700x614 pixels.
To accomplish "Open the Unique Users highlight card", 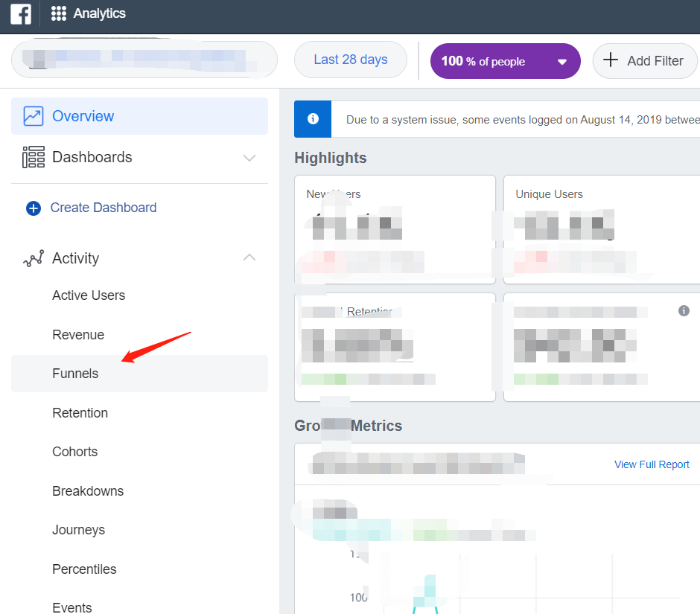I will click(x=602, y=229).
